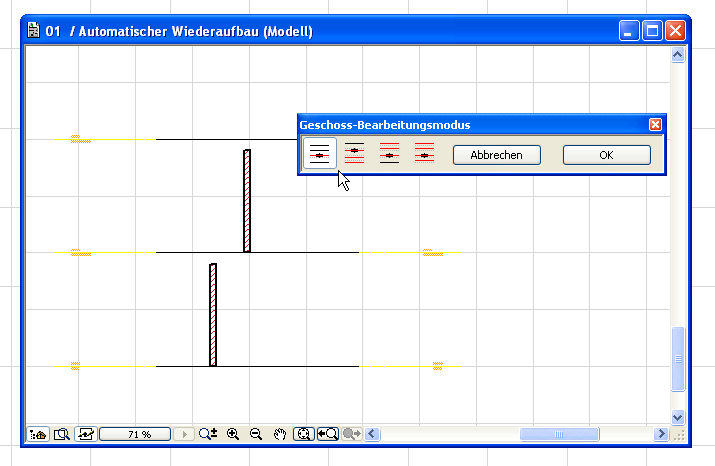
Task: Close the Automatischer Wiederaufbau window
Action: (675, 31)
